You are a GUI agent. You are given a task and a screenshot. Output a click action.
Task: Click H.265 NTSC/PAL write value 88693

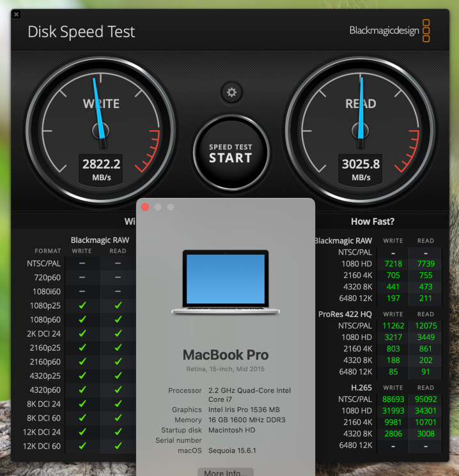(393, 399)
